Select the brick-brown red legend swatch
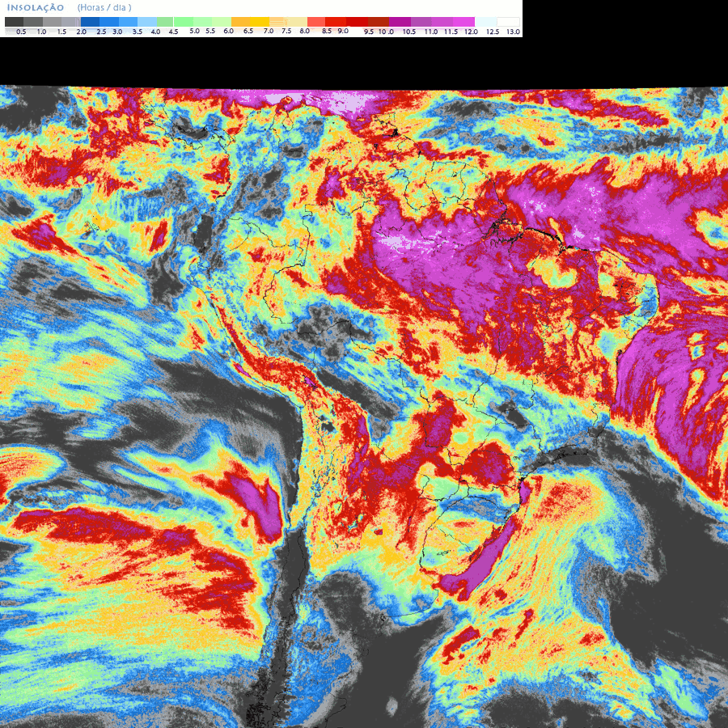728x728 pixels. (x=379, y=22)
